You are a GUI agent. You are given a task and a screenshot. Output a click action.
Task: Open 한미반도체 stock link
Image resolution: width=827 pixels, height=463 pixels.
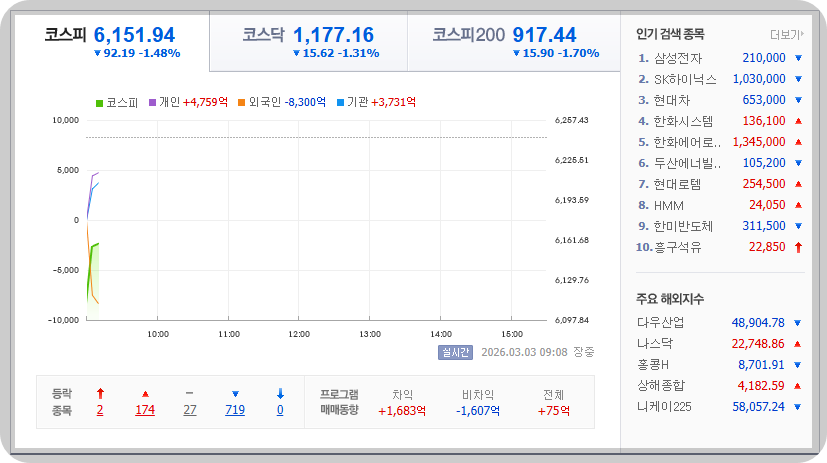click(683, 226)
